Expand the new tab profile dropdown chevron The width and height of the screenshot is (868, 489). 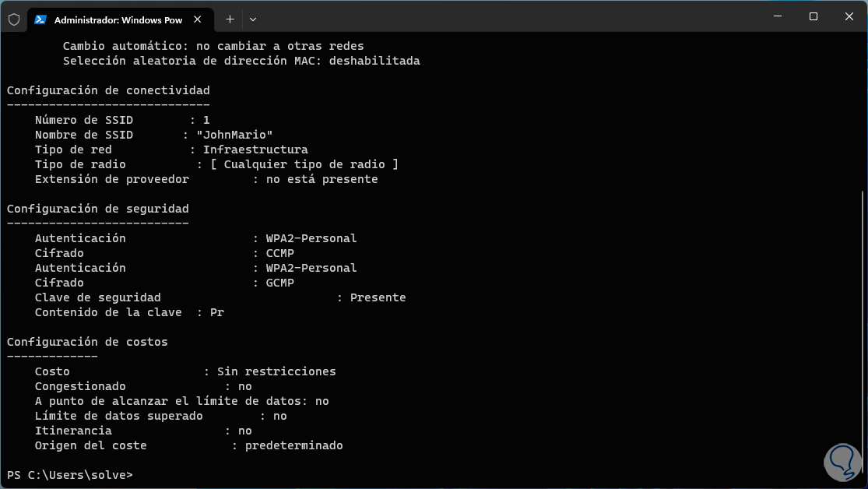(x=253, y=19)
